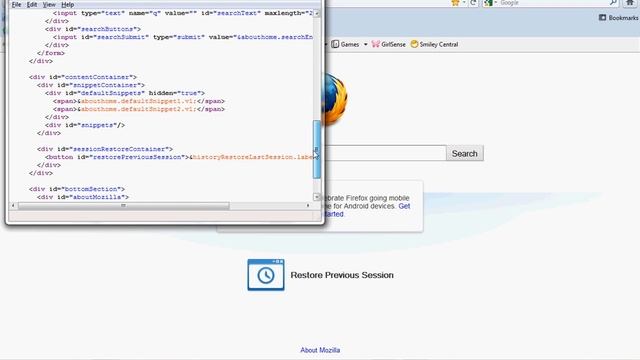Focus the homepage search text field
The width and height of the screenshot is (640, 360).
(385, 153)
